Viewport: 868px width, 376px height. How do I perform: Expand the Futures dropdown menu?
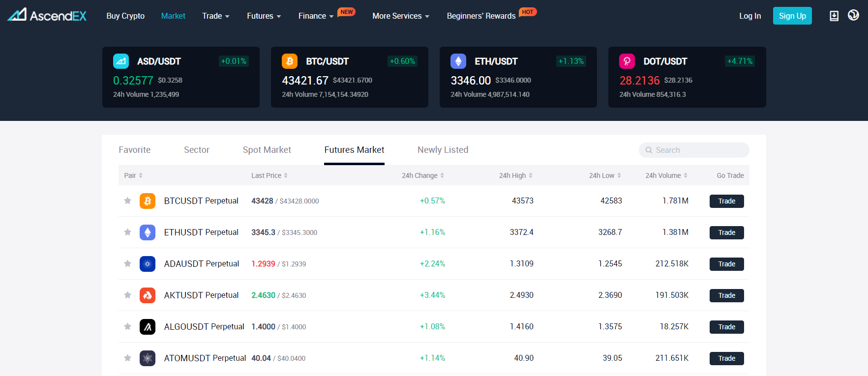coord(264,16)
